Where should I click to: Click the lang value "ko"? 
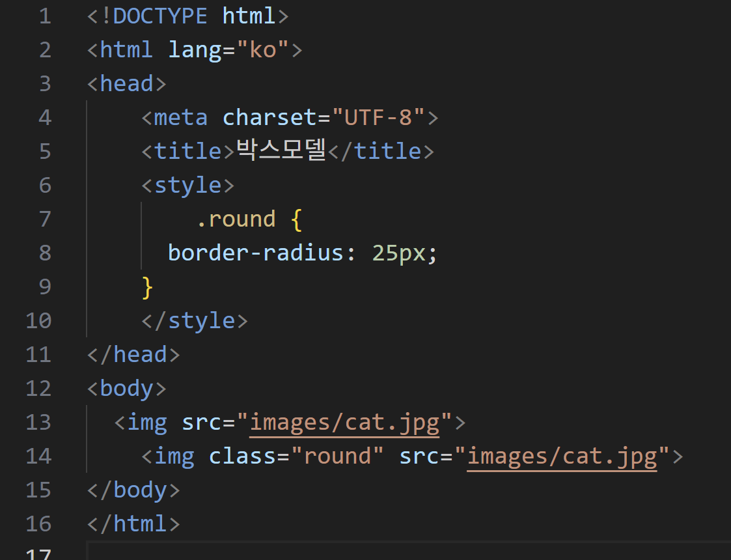(264, 49)
